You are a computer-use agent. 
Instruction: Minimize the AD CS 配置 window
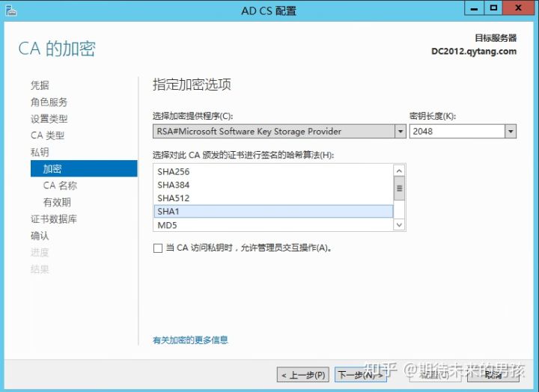[x=474, y=8]
